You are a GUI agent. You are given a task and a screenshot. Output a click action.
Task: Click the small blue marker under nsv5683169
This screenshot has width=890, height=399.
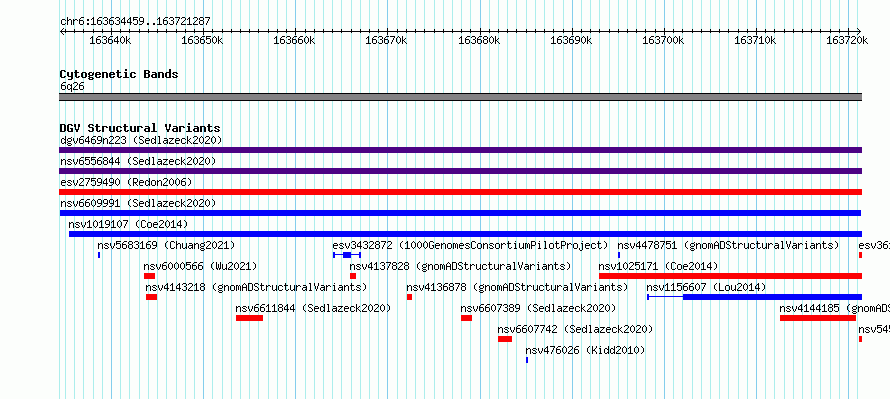99,255
